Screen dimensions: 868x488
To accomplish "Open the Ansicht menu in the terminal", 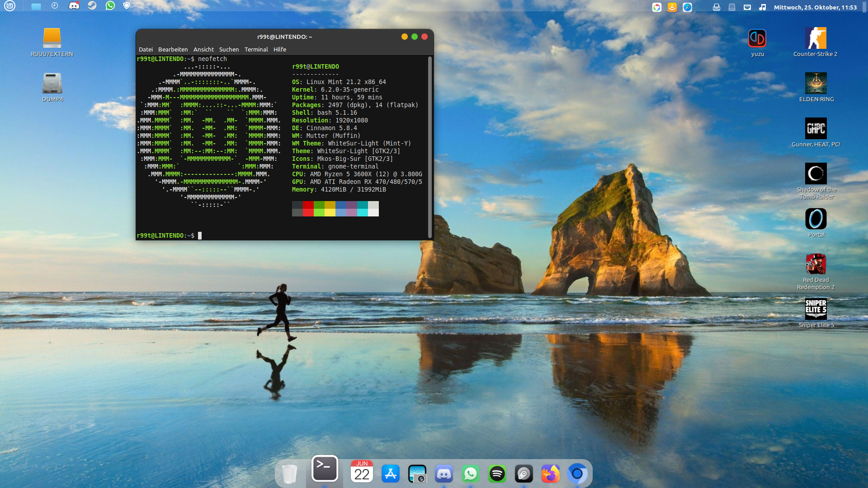I will [203, 49].
